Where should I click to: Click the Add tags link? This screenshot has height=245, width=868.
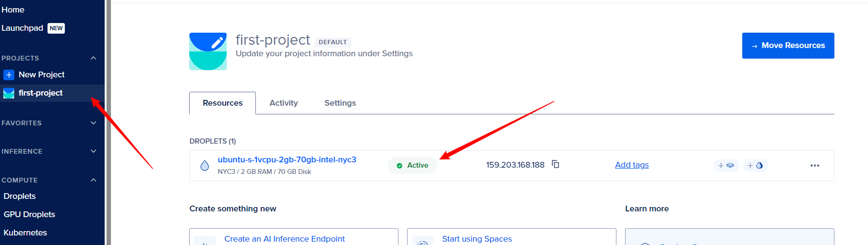coord(632,165)
